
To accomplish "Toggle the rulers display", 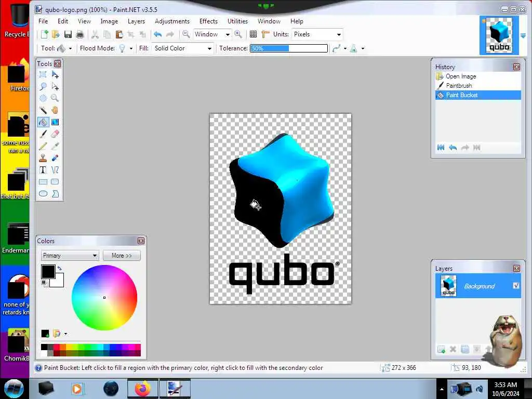I will [265, 34].
